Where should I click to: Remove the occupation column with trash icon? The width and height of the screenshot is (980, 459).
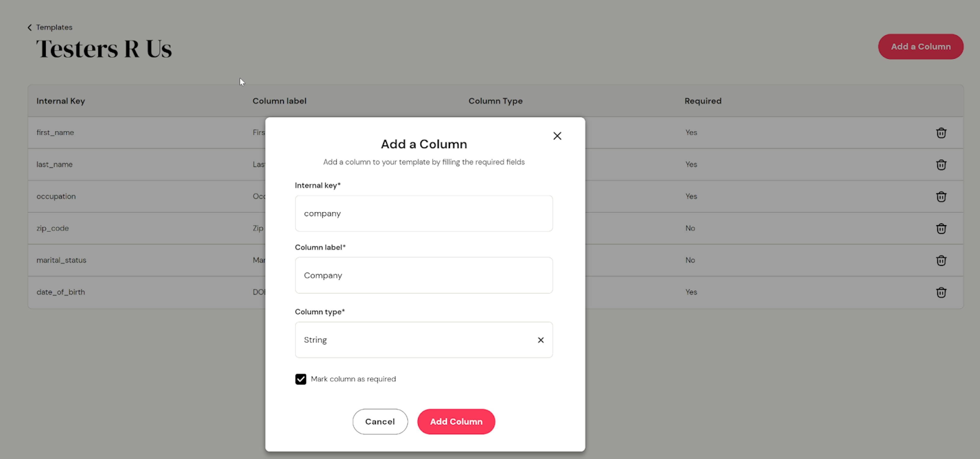[x=941, y=197]
